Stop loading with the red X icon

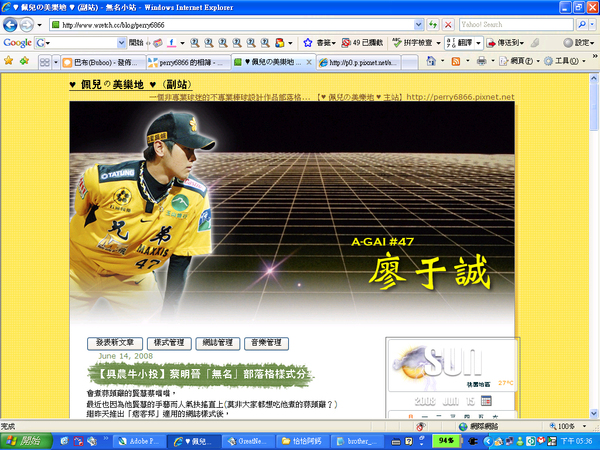pyautogui.click(x=448, y=25)
